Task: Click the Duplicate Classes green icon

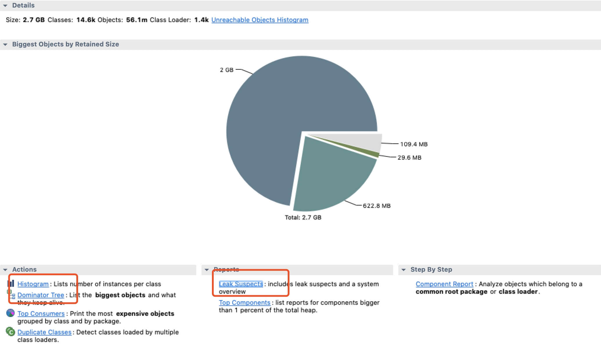Action: click(x=10, y=331)
